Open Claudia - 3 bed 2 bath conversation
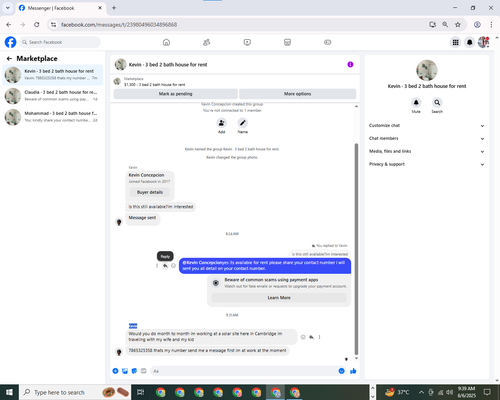This screenshot has height=400, width=500. tap(53, 96)
